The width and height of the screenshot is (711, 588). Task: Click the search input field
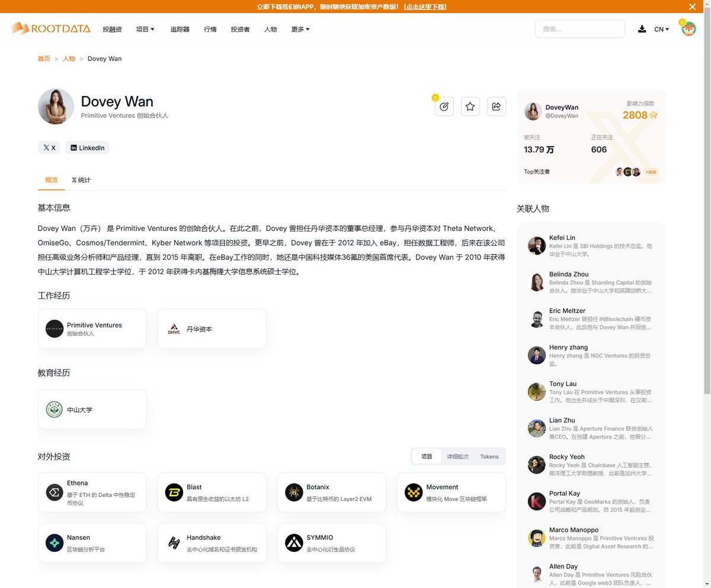(x=579, y=28)
